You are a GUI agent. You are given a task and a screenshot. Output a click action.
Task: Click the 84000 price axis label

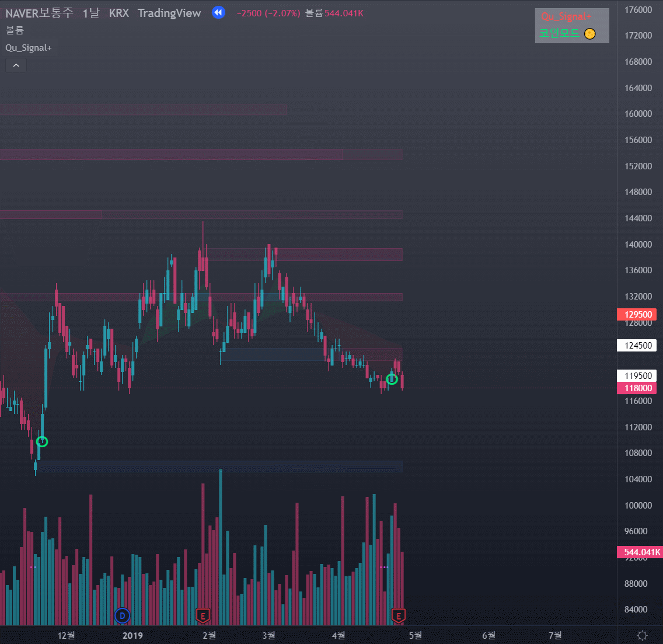pos(636,610)
